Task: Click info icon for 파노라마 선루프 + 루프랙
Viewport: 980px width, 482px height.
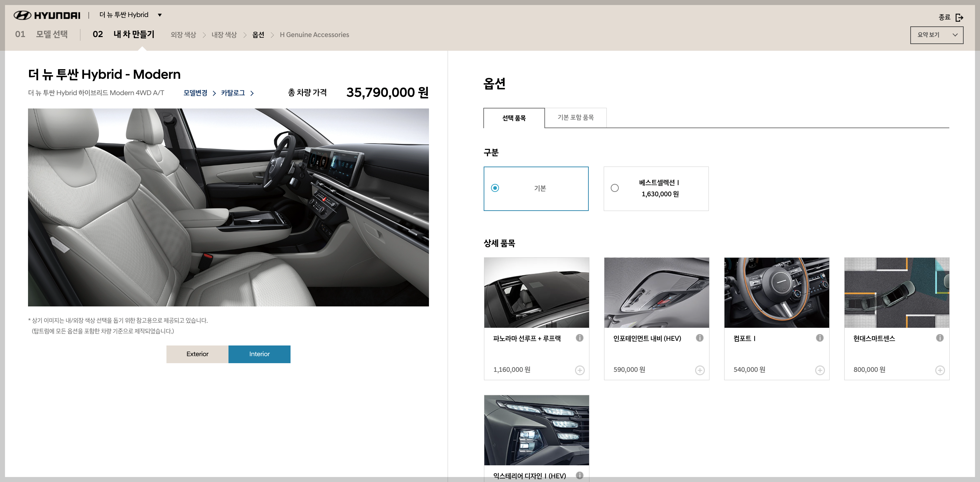Action: (579, 338)
